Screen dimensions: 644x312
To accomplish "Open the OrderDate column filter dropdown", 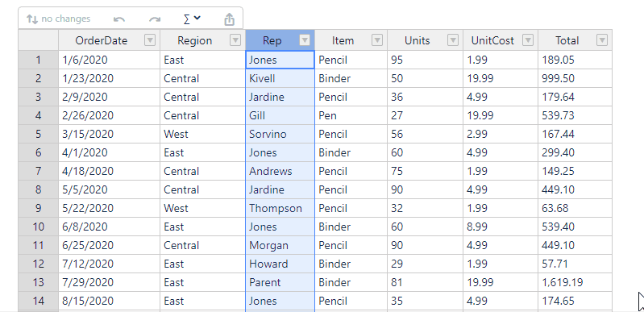I will coord(150,40).
